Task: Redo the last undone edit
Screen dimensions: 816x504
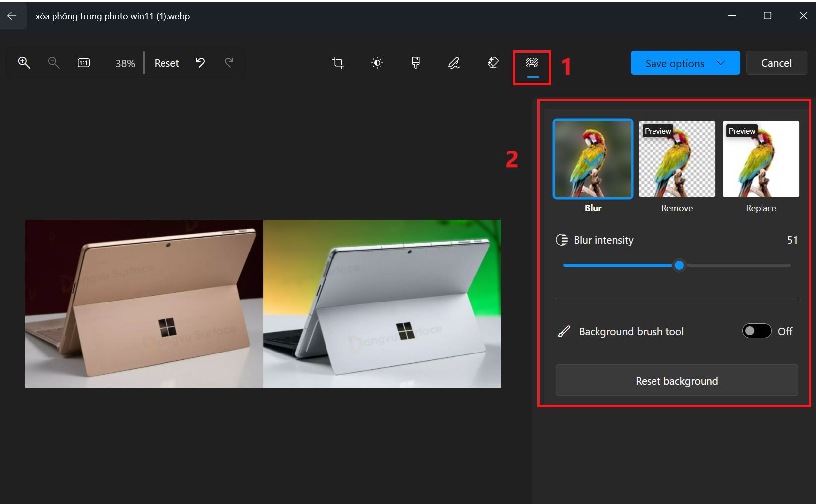Action: pos(228,63)
